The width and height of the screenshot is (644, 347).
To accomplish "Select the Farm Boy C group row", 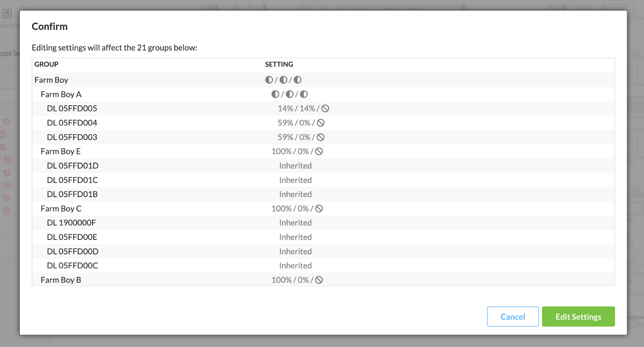I will click(x=61, y=209).
